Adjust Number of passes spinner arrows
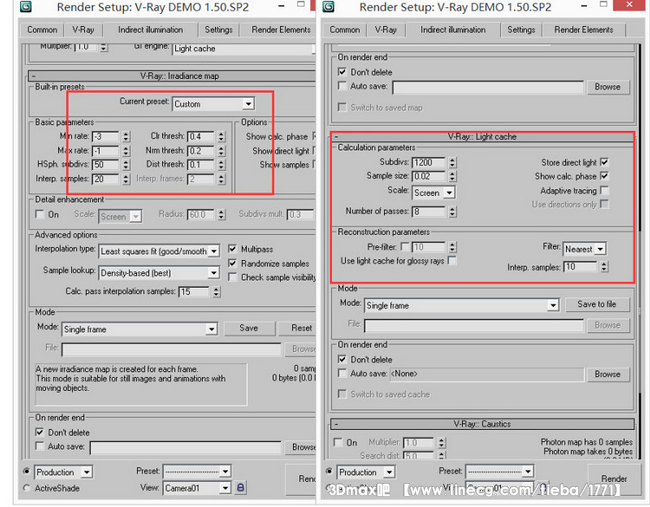 (453, 211)
